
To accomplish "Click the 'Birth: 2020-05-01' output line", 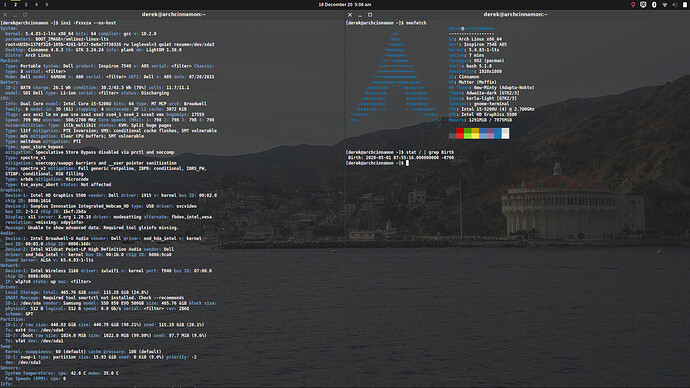I will (x=401, y=158).
